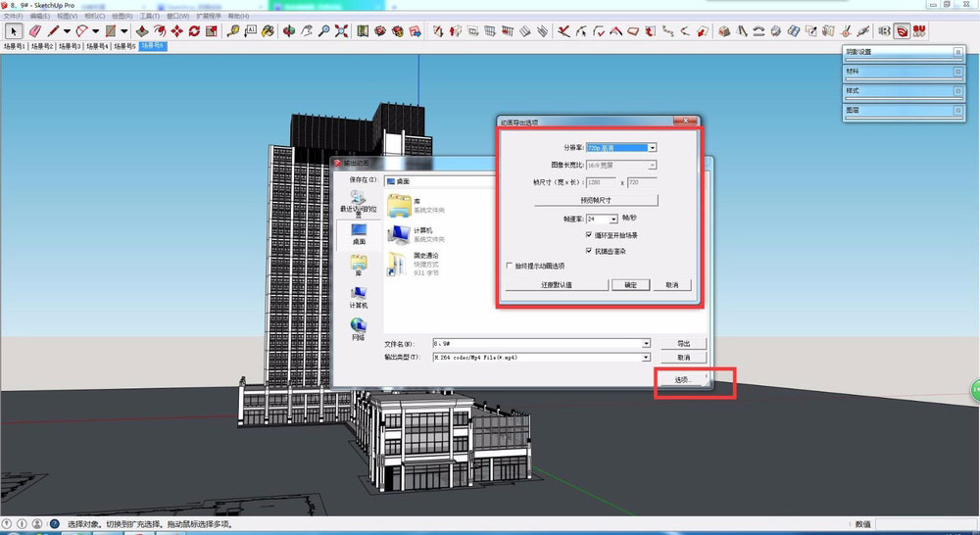Click the Zoom Extents tool
Screen dimensions: 980x535
point(341,30)
